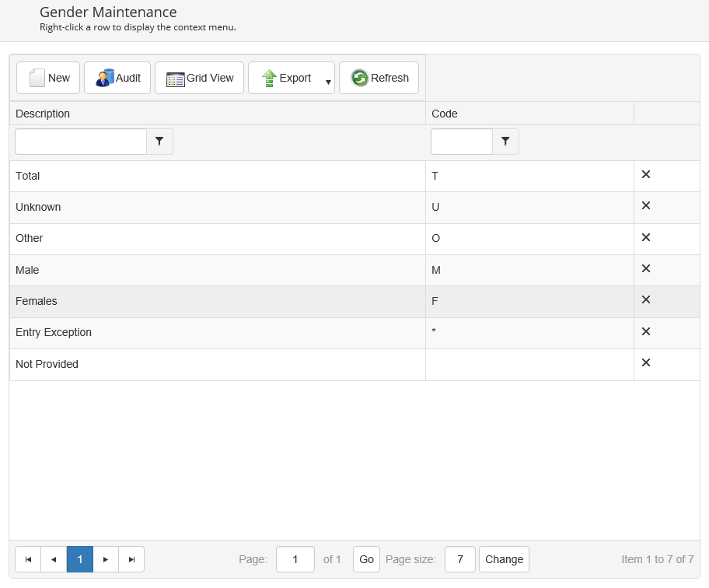Click the Change page size button
This screenshot has width=709, height=588.
tap(504, 559)
